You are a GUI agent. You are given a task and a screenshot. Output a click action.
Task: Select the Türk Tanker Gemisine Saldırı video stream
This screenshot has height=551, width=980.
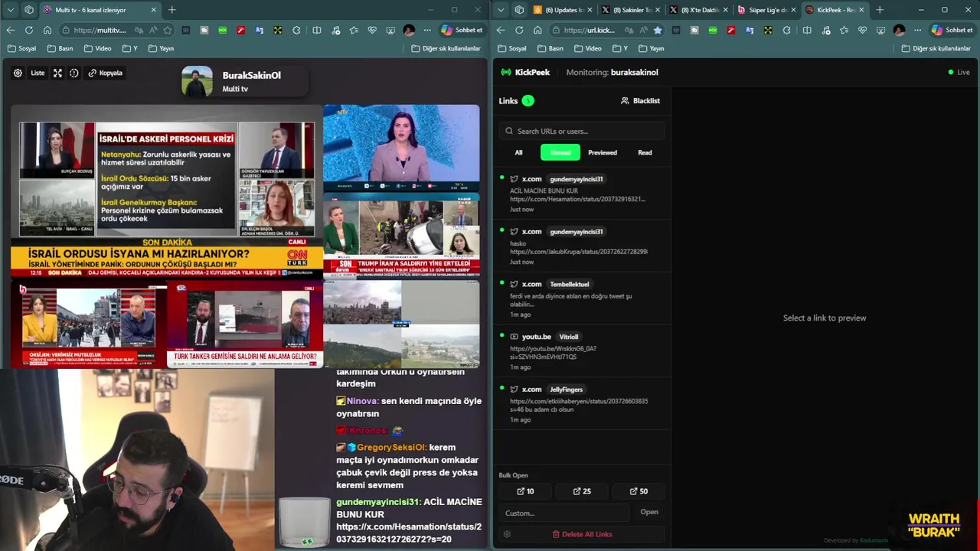point(245,325)
